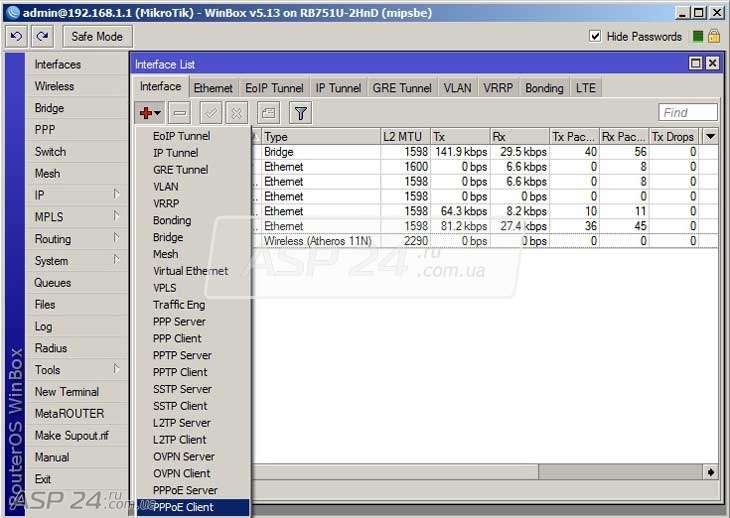Viewport: 730px width, 518px height.
Task: Choose PPPoE Server from add menu
Action: pyautogui.click(x=193, y=490)
